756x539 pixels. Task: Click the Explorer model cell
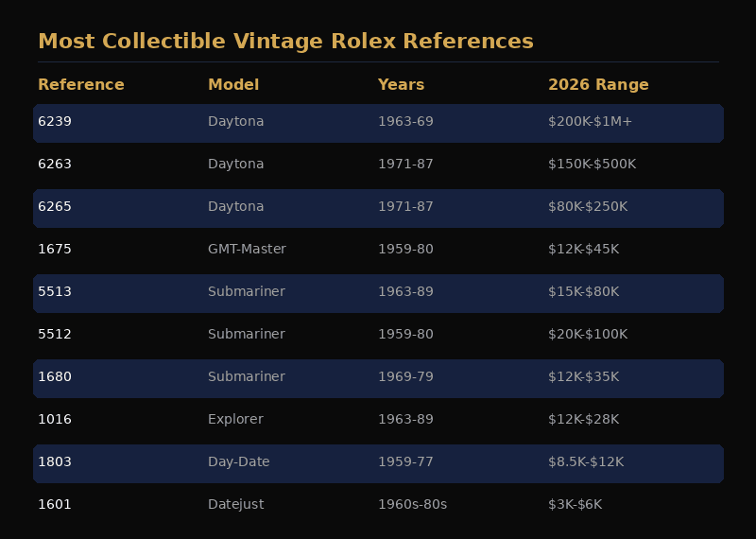point(235,419)
